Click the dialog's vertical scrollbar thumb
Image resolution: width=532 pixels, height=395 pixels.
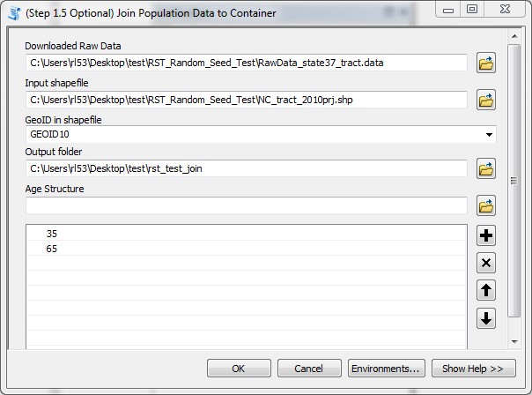[x=514, y=181]
